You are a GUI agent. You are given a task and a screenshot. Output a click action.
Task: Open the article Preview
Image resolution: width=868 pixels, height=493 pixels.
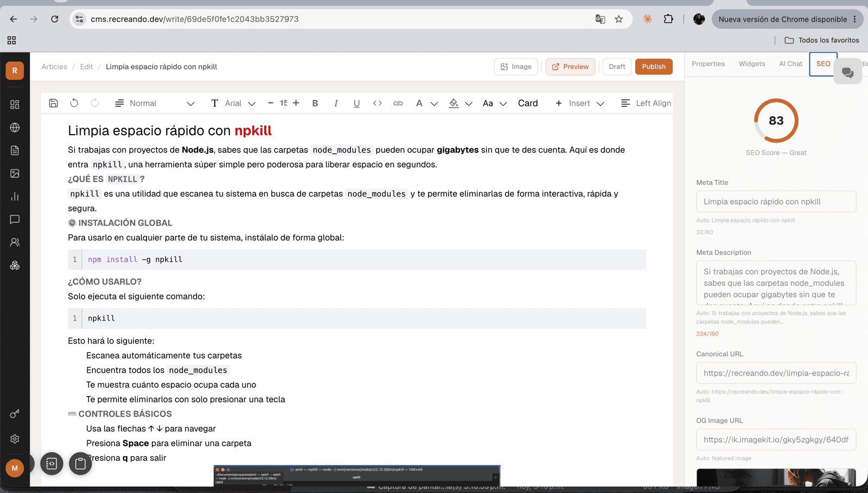point(570,67)
